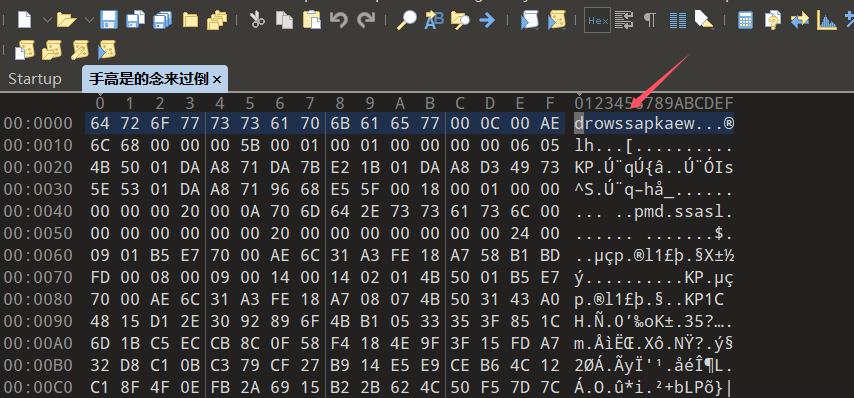
Task: Click column header F in hex ruler
Action: (x=550, y=103)
